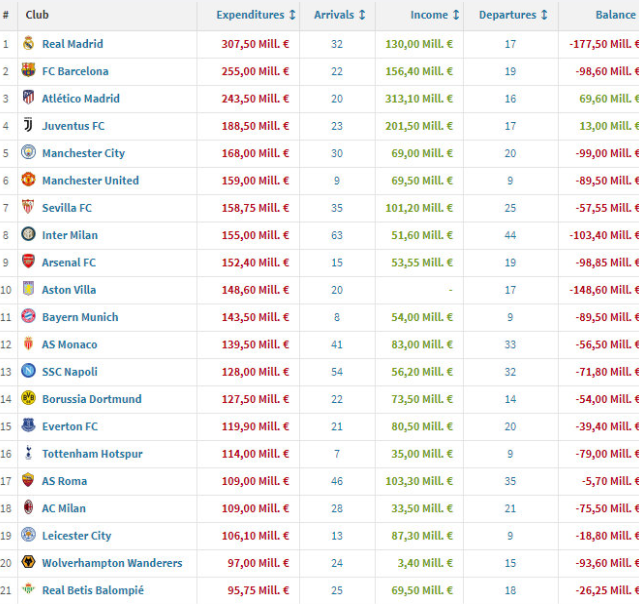Click SSC Napoli's 54 arrivals value
Viewport: 639px width, 604px height.
tap(337, 372)
